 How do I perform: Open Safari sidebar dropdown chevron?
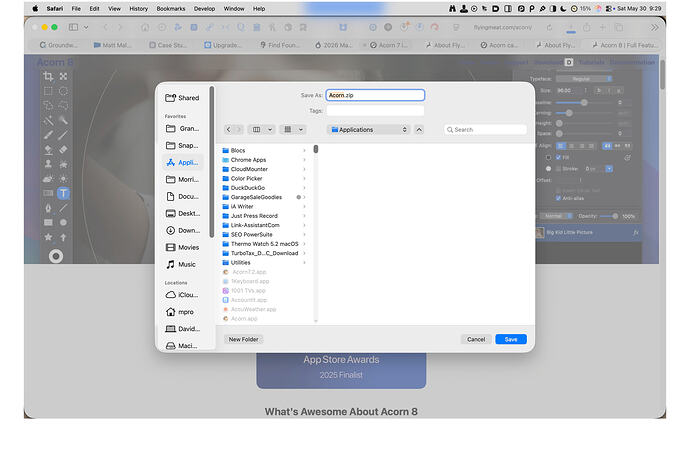86,27
